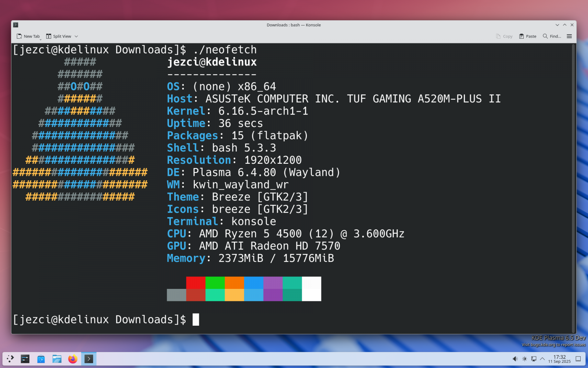Screen dimensions: 588x368
Task: Click the "jezci@kdelinux" bold header
Action: click(x=212, y=62)
